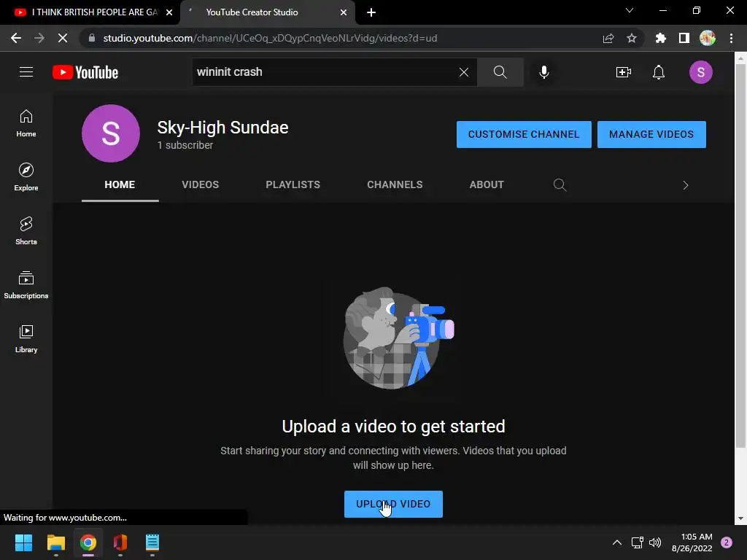The image size is (747, 560).
Task: Go back with the browser back arrow
Action: [x=16, y=38]
